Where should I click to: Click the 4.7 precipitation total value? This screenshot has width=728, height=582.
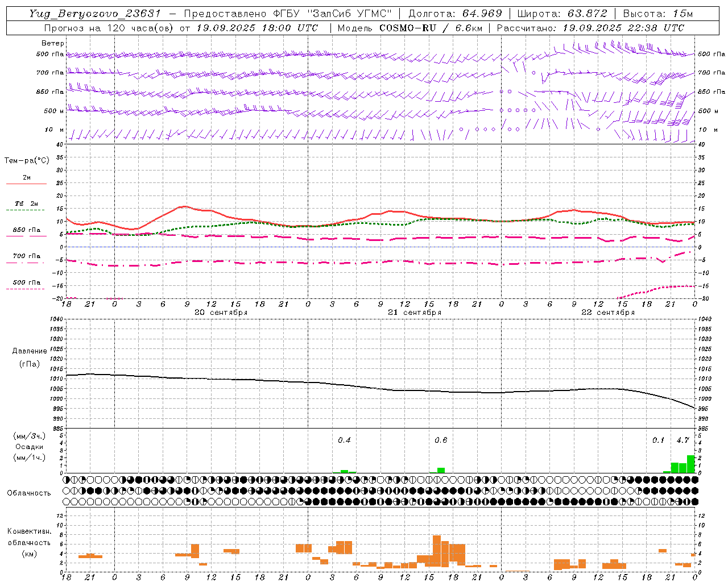click(x=682, y=440)
